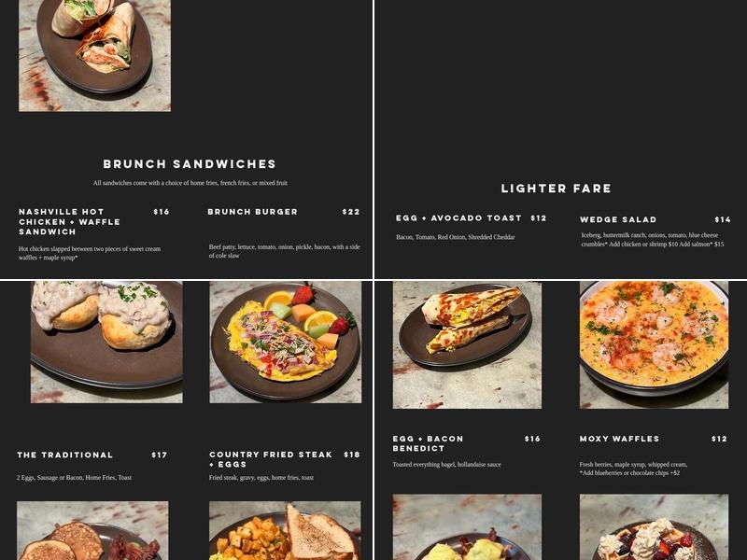Click the berry waffle photo

[655, 527]
